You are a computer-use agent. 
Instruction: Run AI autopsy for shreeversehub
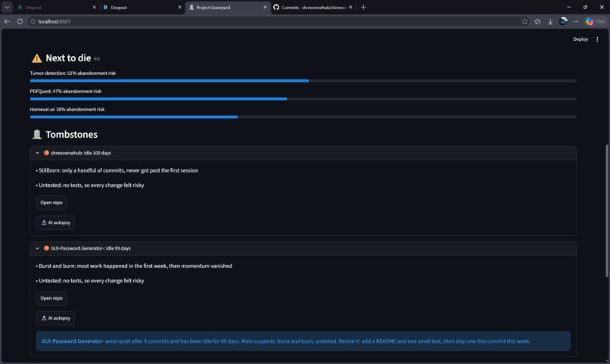click(x=55, y=222)
